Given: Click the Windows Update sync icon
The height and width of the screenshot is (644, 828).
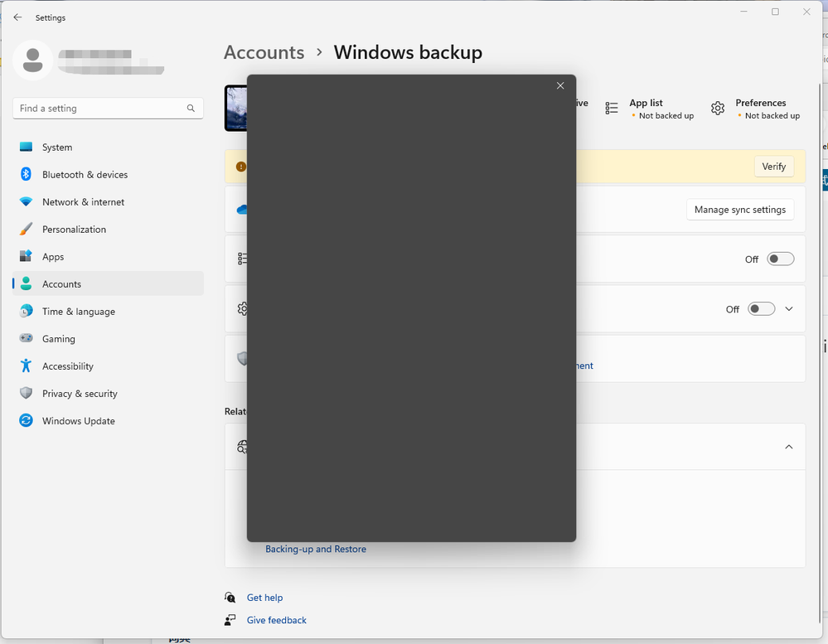Looking at the screenshot, I should [26, 420].
